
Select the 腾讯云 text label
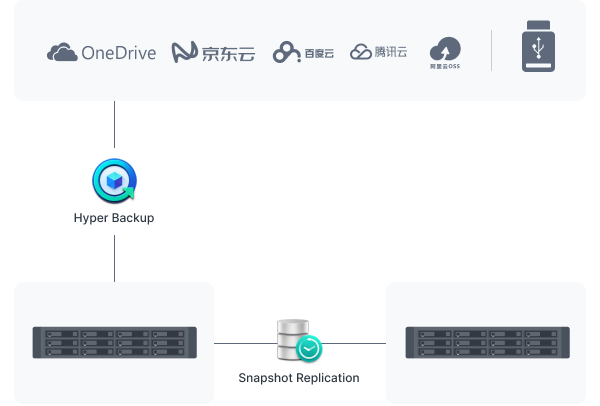[391, 52]
